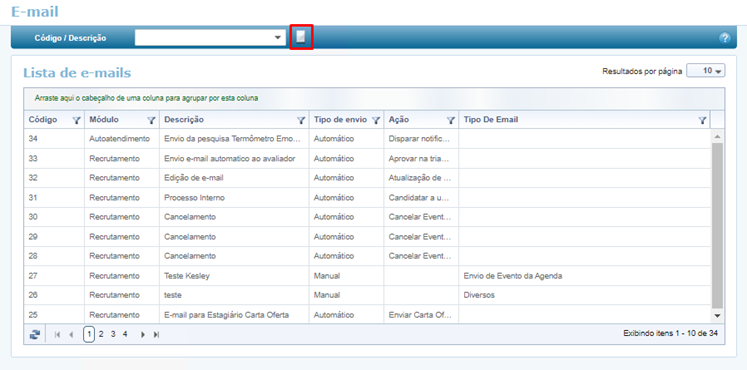Click 'Autoatendimento' module cell

pos(120,139)
